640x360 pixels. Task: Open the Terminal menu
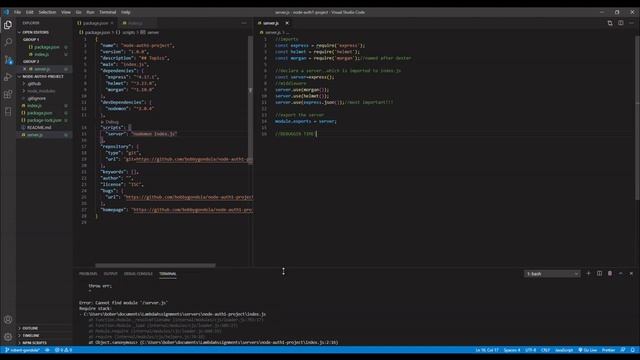coord(108,12)
